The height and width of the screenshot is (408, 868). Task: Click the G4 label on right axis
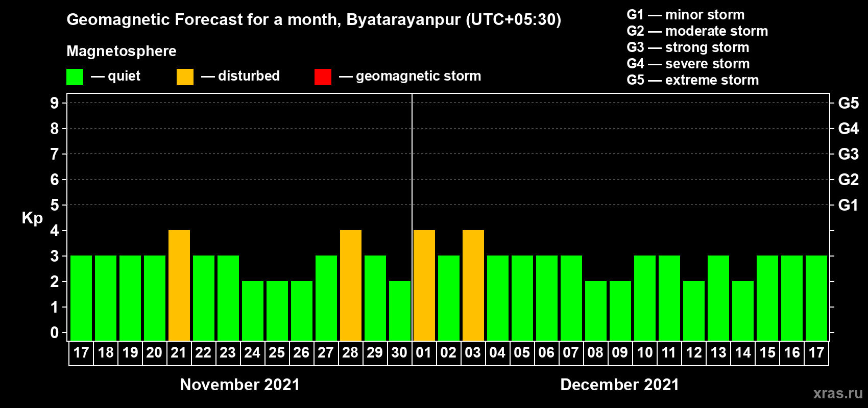(x=849, y=129)
